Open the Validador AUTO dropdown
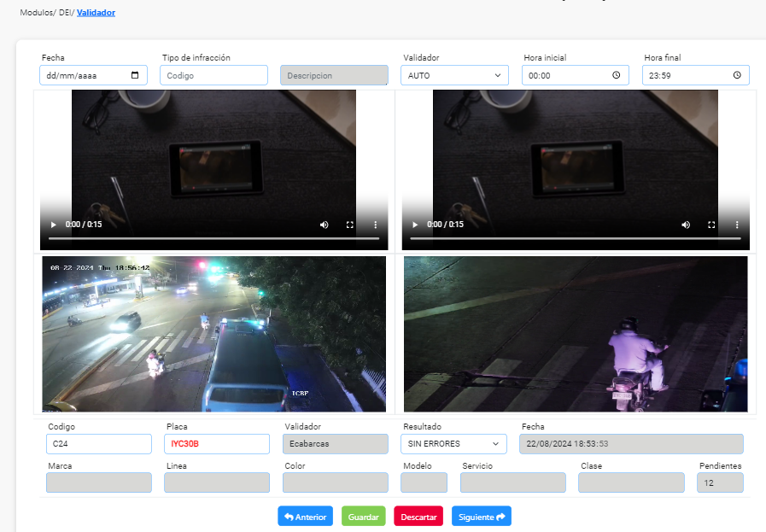 pyautogui.click(x=455, y=75)
